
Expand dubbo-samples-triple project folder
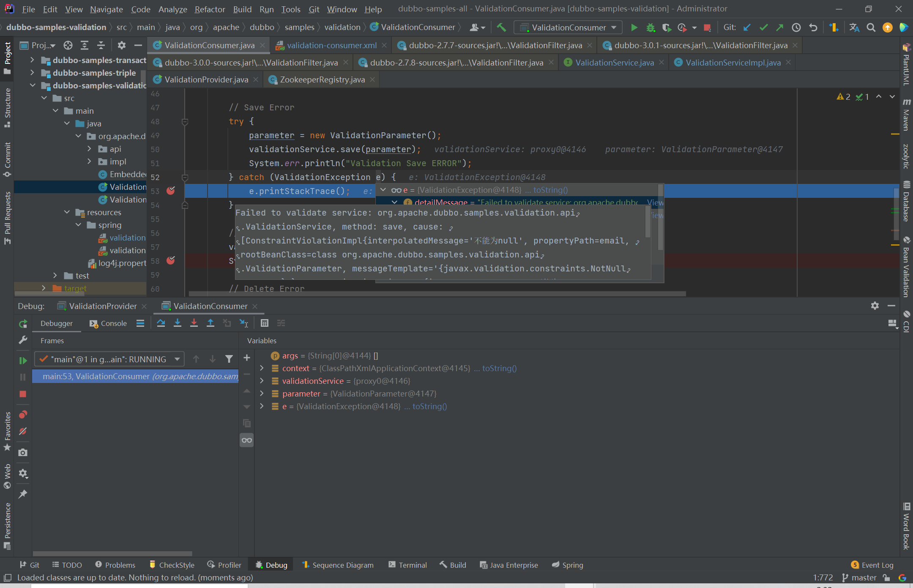click(x=33, y=73)
